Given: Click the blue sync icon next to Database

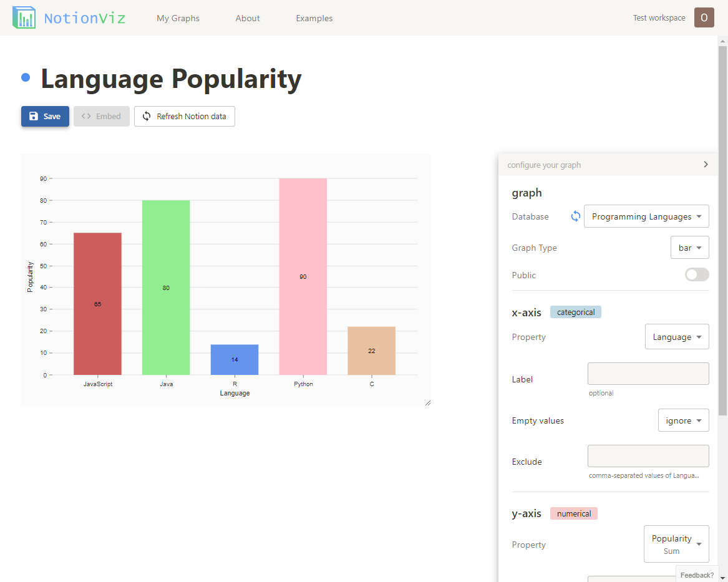Looking at the screenshot, I should point(575,216).
